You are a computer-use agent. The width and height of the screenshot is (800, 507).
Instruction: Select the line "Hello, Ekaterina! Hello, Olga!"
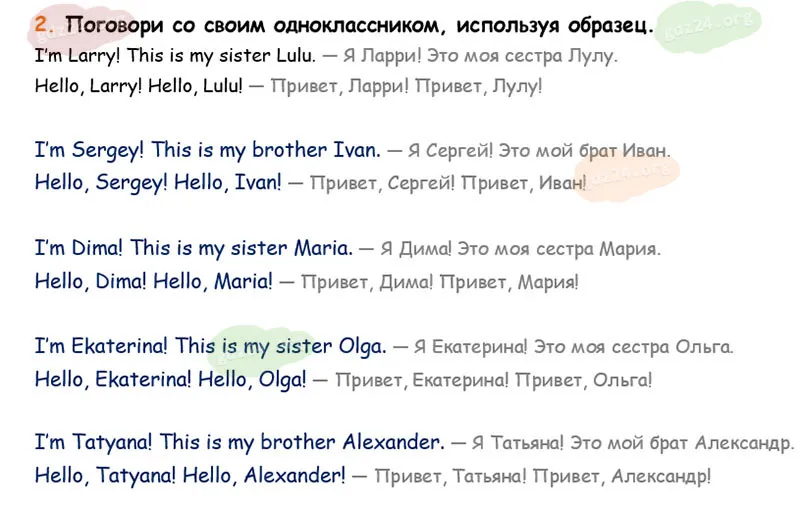point(170,379)
